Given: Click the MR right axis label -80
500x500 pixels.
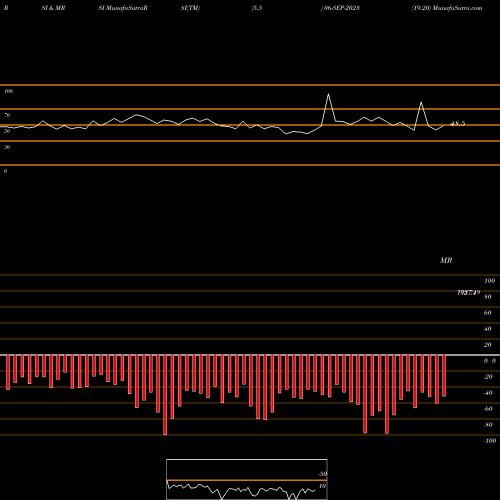Looking at the screenshot, I should pyautogui.click(x=488, y=425).
